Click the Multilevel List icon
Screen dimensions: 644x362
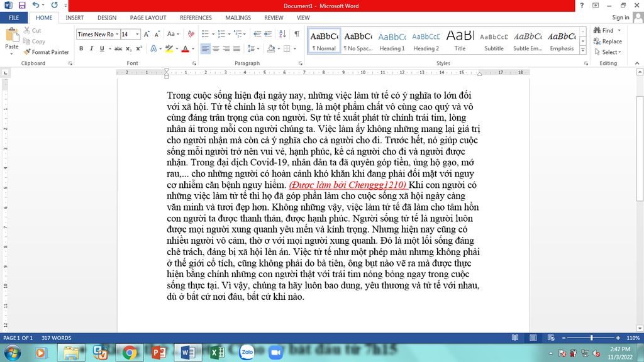[x=238, y=34]
